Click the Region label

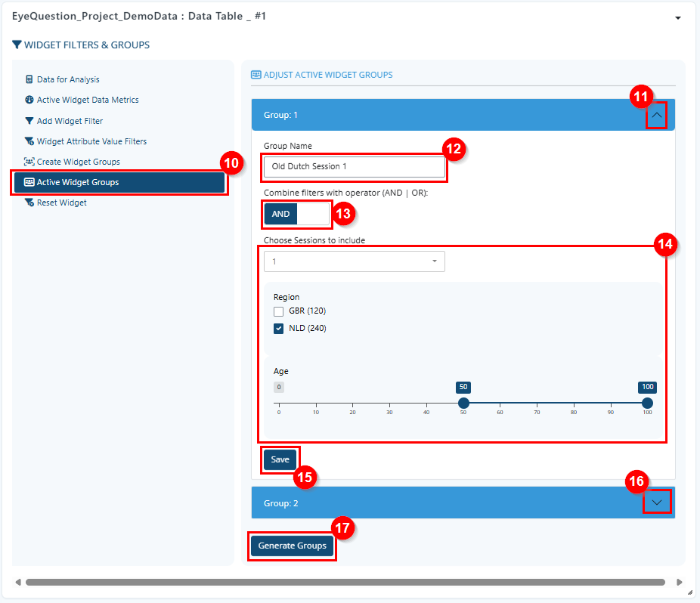pyautogui.click(x=287, y=297)
